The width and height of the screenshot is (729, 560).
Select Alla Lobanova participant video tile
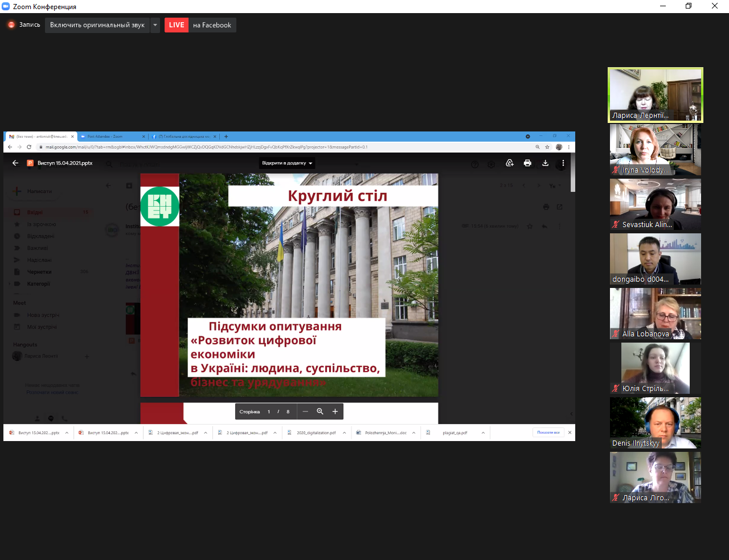click(x=656, y=314)
